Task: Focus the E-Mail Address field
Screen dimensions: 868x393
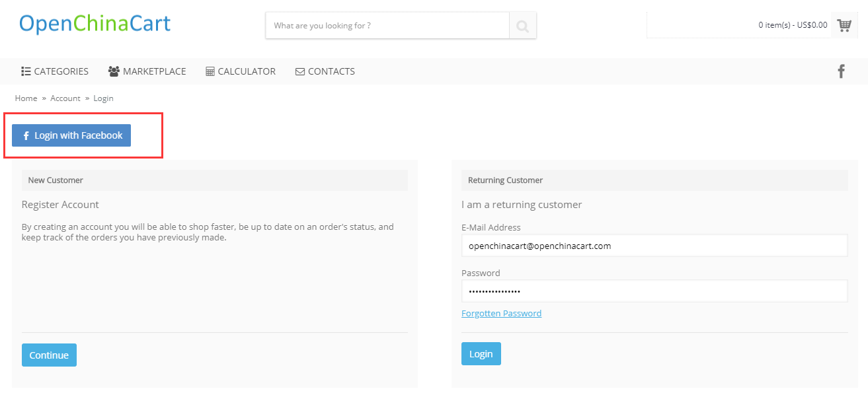Action: (x=654, y=246)
